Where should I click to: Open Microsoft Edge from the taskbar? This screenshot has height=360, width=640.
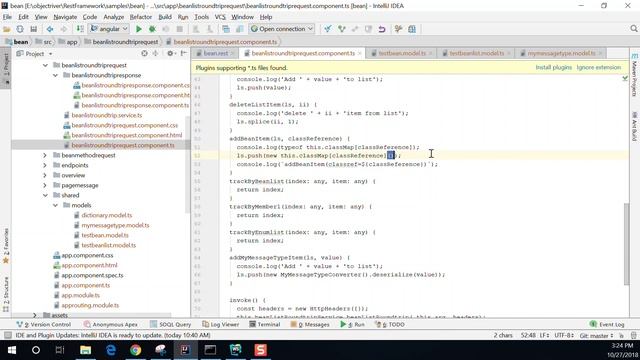point(111,350)
